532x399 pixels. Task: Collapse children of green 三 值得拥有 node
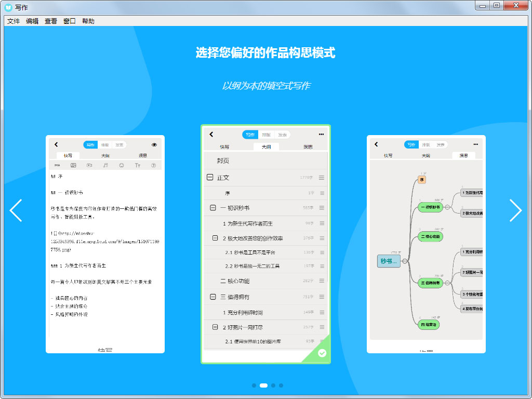[x=447, y=283]
